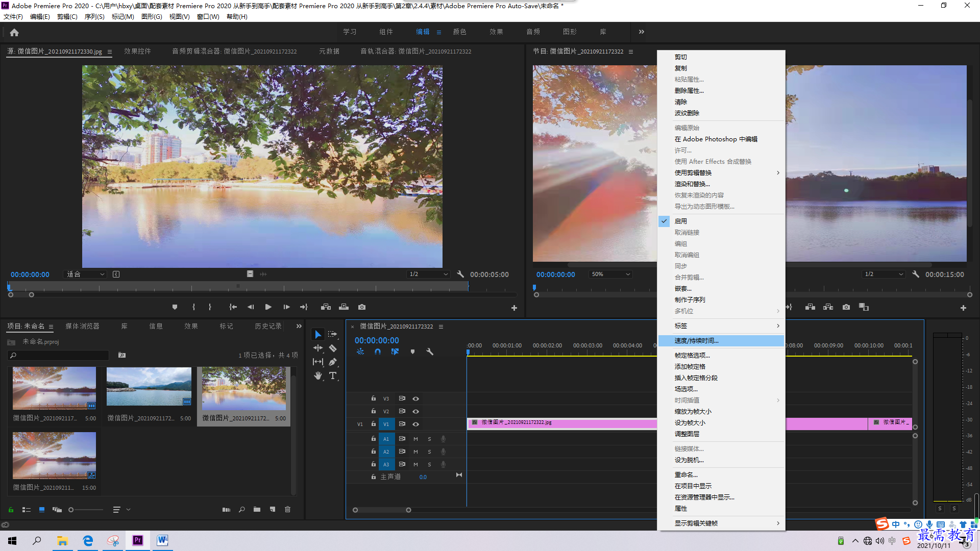Expand 使用剪辑替换 submenu
Screen dimensions: 980x551
tap(721, 172)
